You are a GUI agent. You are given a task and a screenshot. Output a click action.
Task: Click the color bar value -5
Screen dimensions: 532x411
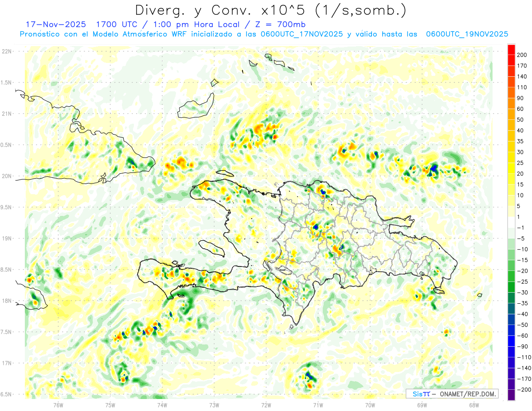pyautogui.click(x=522, y=239)
